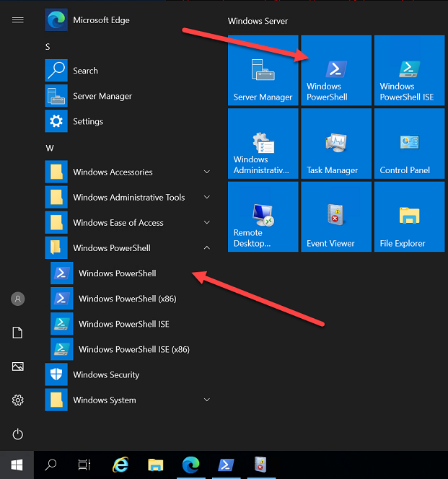The width and height of the screenshot is (448, 479).
Task: Click the Search label in app list
Action: click(85, 71)
